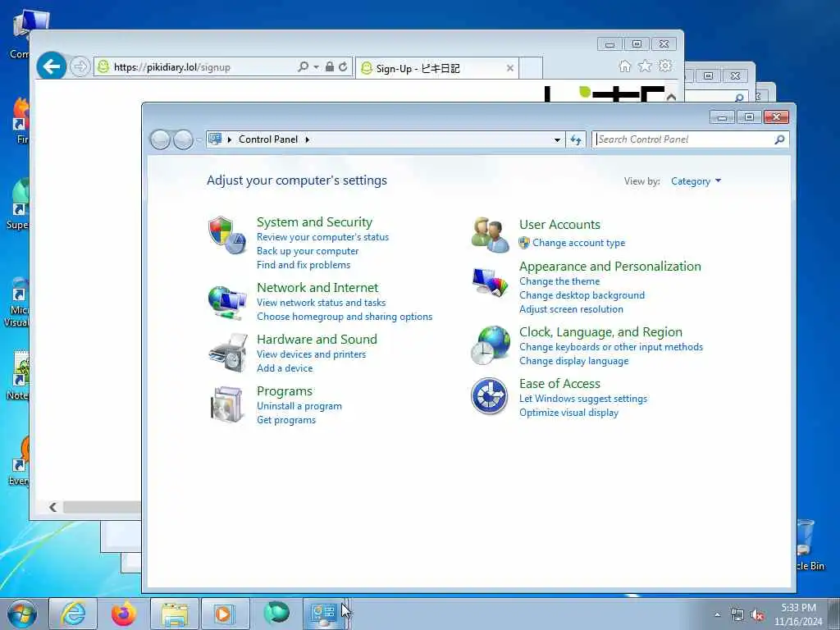Launch Firefox from the taskbar
The width and height of the screenshot is (840, 630).
point(124,614)
